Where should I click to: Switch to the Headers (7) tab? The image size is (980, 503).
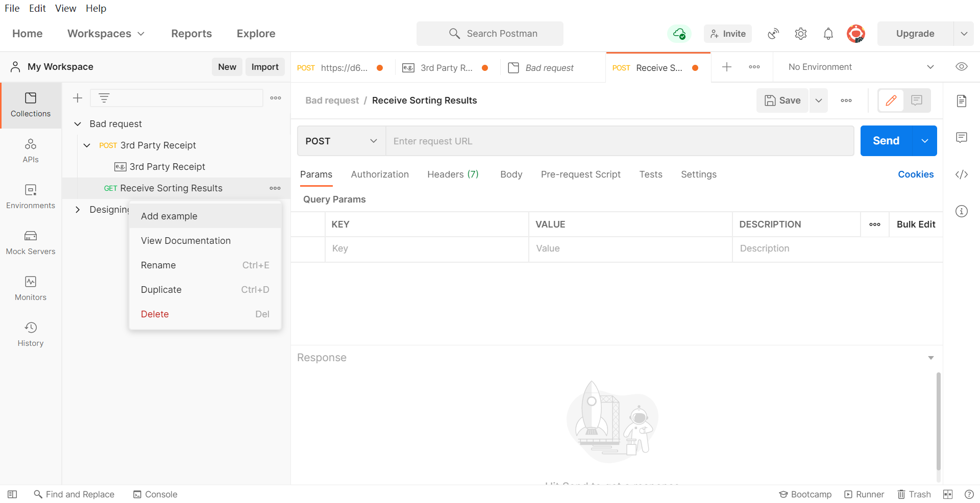tap(453, 174)
